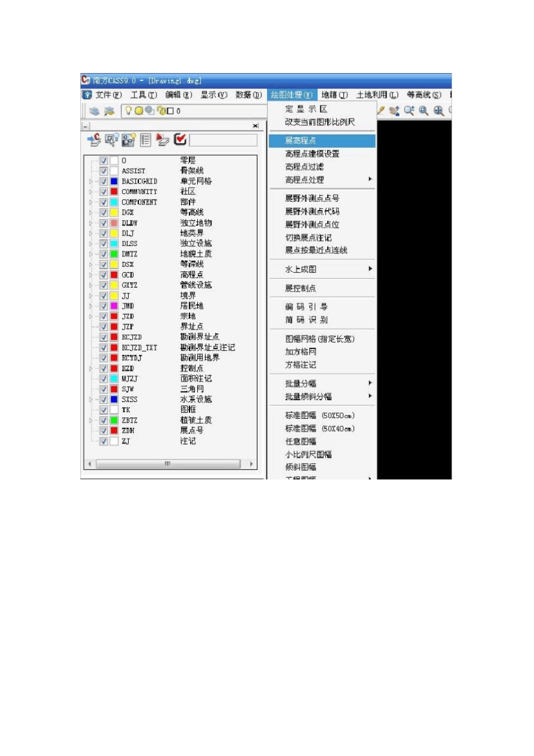Collapse the layer panel with the [-] button
This screenshot has width=534, height=756.
[x=85, y=126]
